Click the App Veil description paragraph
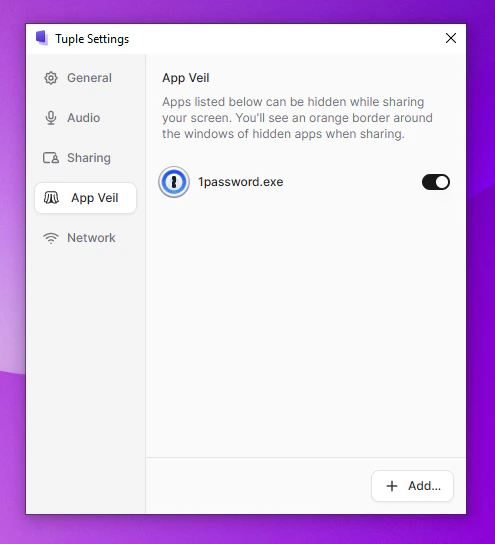This screenshot has height=544, width=495. coord(297,118)
